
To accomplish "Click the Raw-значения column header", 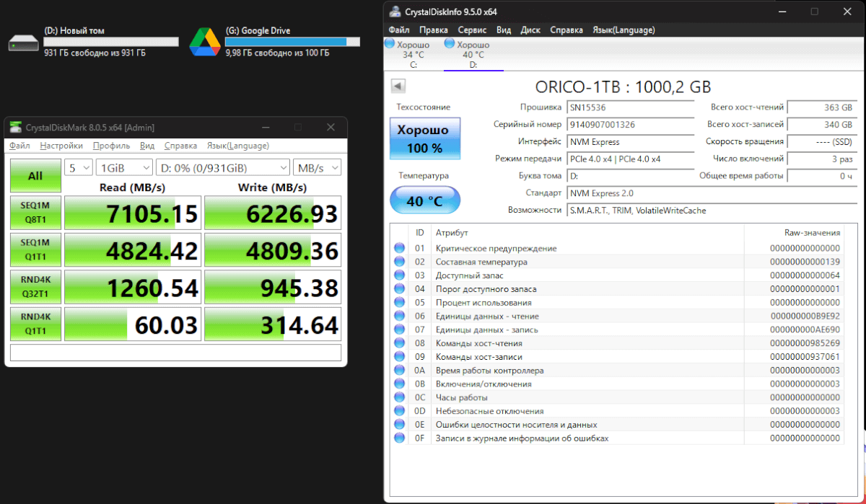I will pos(813,233).
